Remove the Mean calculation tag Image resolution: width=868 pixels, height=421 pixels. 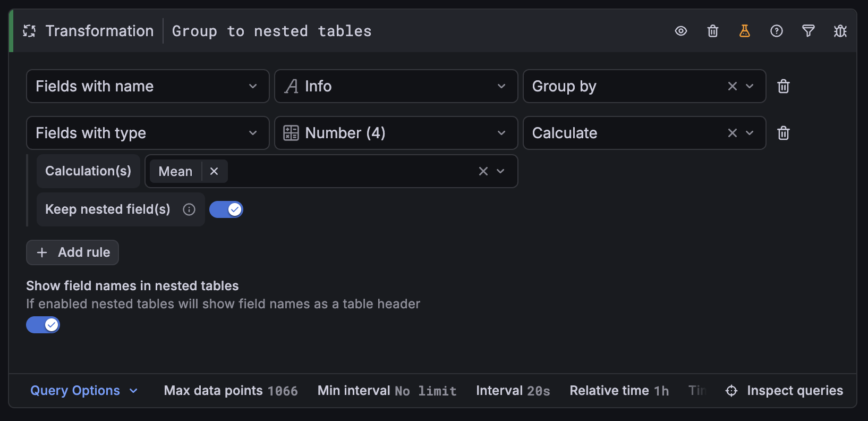coord(214,171)
